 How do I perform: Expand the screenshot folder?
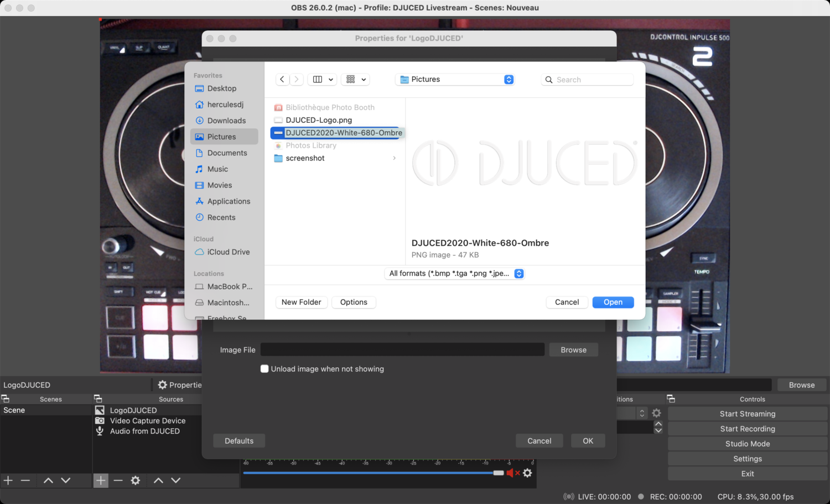[394, 158]
